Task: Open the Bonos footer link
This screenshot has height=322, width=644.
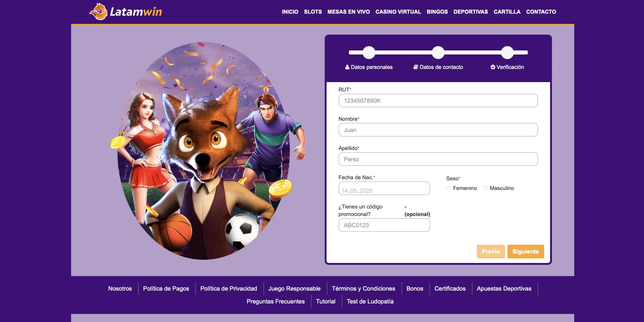Action: click(415, 288)
